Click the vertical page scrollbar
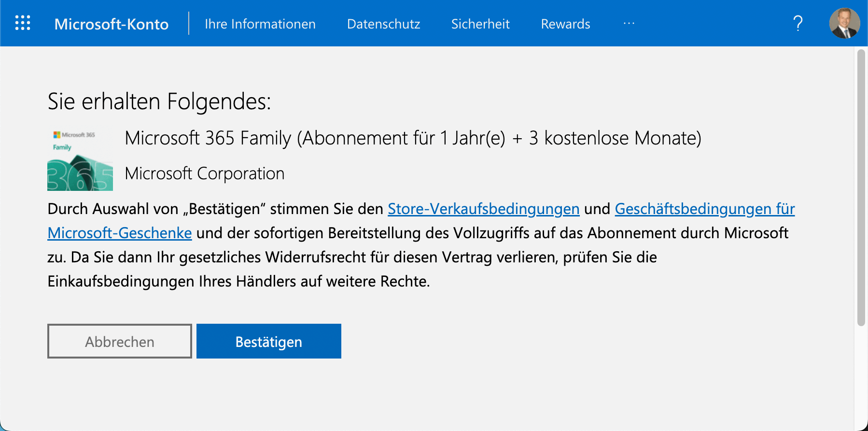 coord(861,187)
